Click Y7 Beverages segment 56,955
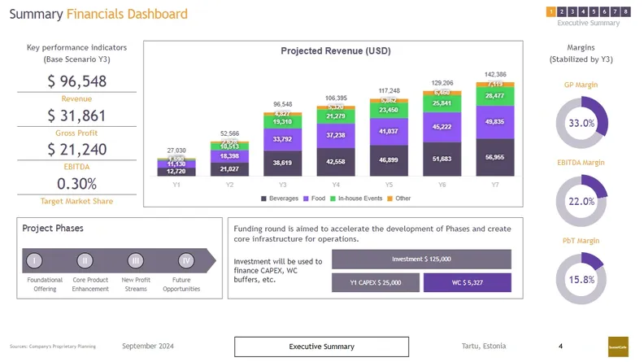 (495, 157)
